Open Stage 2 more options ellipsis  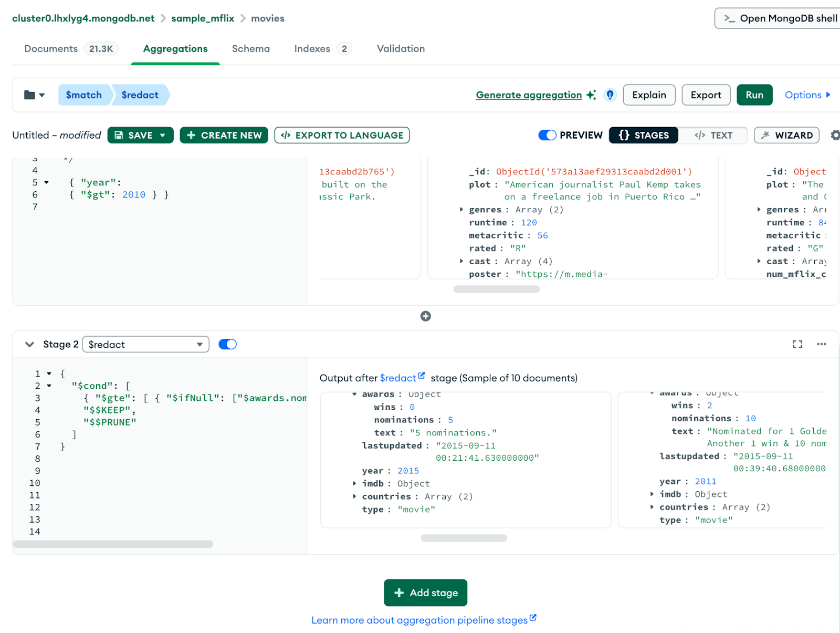pos(821,344)
